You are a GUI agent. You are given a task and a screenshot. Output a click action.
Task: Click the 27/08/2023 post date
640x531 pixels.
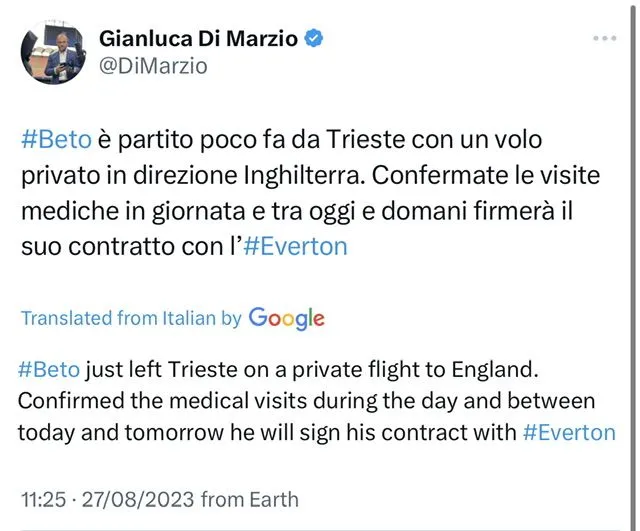[136, 499]
